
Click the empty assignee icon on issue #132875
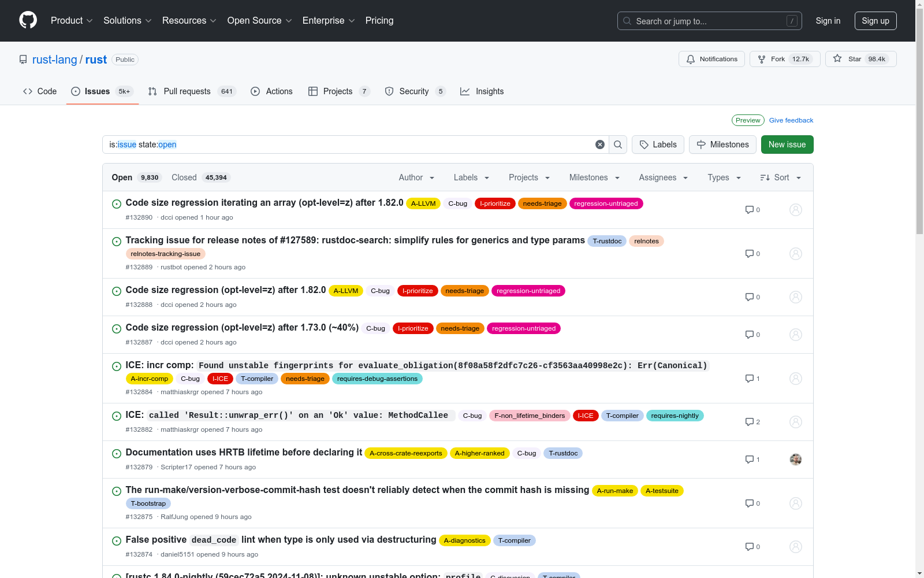point(796,503)
